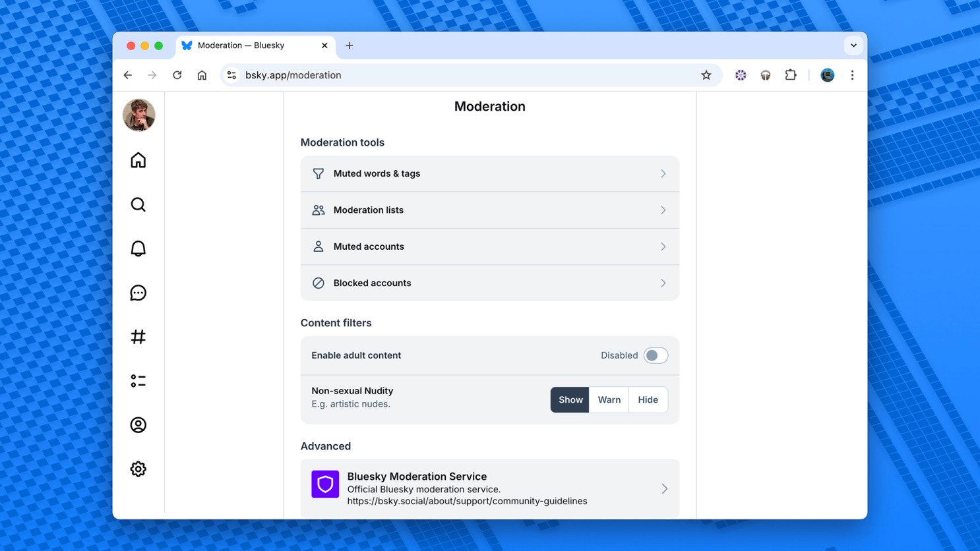Image resolution: width=980 pixels, height=551 pixels.
Task: Expand the Moderation lists section
Action: click(x=489, y=210)
